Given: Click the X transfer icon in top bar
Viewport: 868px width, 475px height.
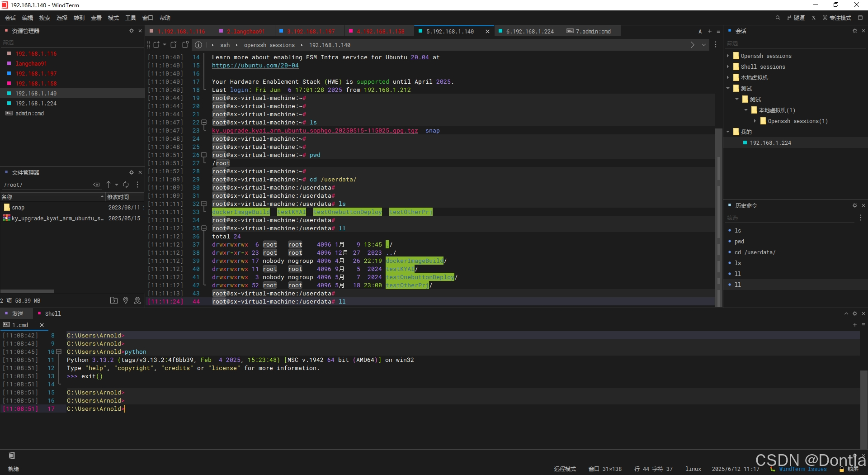Looking at the screenshot, I should 814,18.
